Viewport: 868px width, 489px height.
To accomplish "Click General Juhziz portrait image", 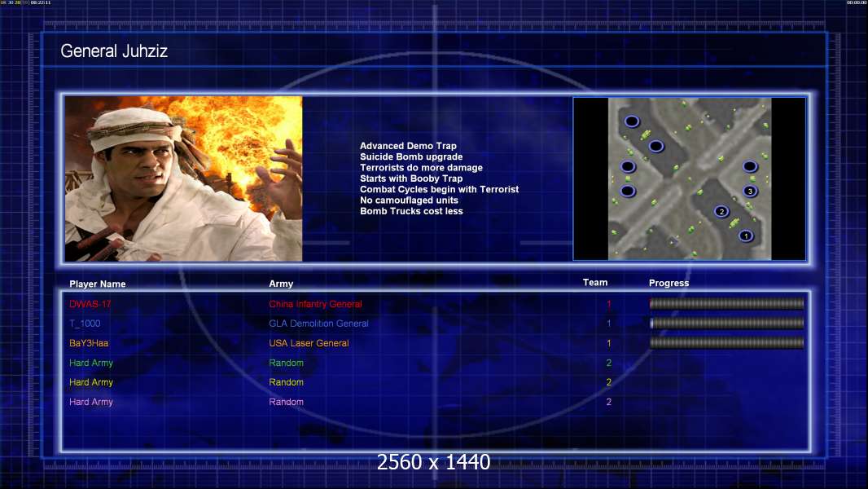I will click(184, 178).
